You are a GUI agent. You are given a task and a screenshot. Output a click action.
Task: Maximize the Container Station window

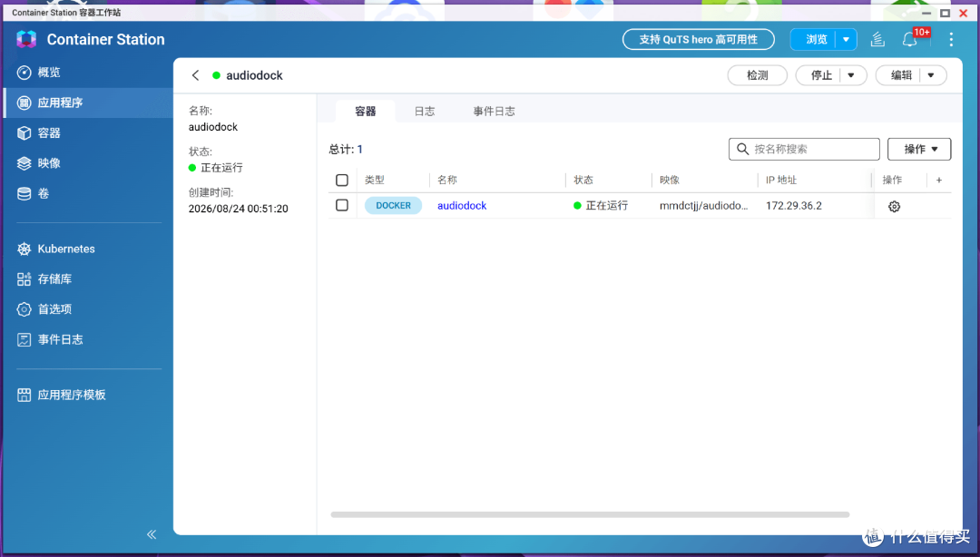pos(945,13)
